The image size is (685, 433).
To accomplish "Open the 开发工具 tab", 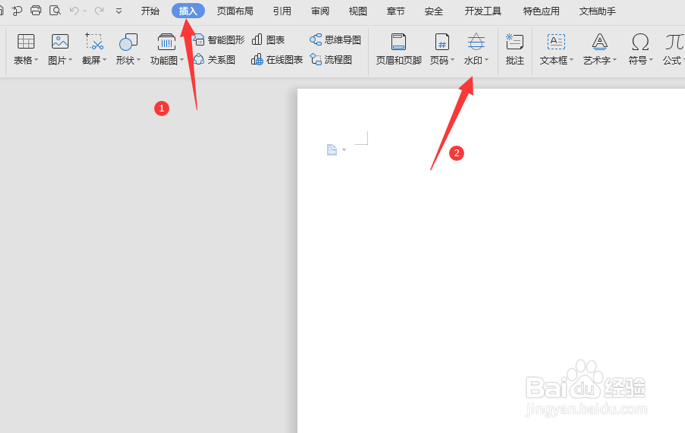I will 483,11.
